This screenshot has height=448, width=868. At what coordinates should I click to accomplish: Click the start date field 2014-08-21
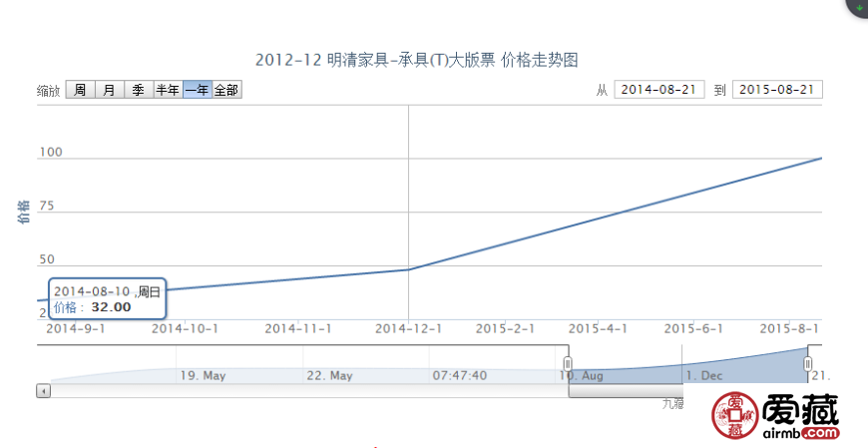click(659, 90)
